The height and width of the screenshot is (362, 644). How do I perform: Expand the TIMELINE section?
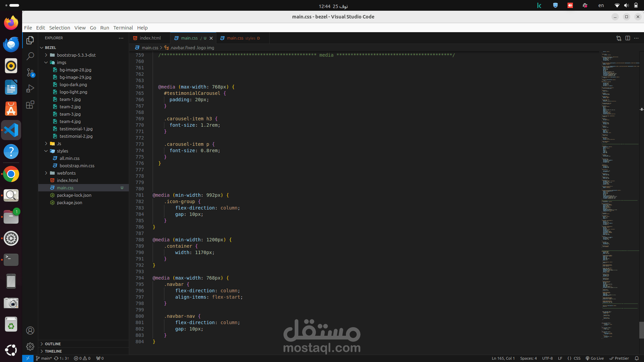point(53,351)
